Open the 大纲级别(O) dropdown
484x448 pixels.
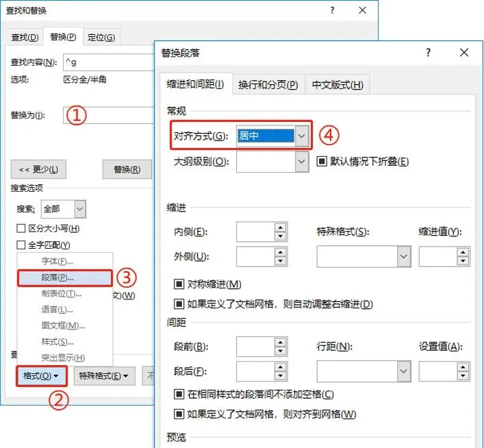[x=302, y=161]
